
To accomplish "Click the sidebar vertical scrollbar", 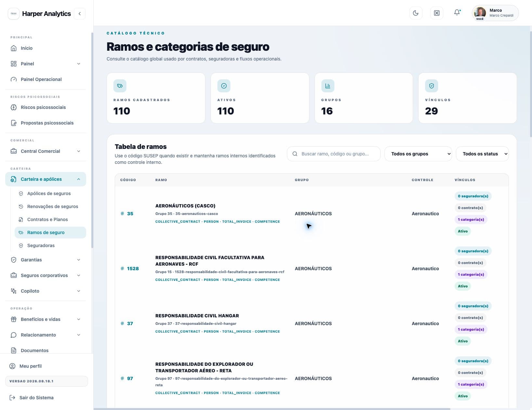I will [x=92, y=140].
